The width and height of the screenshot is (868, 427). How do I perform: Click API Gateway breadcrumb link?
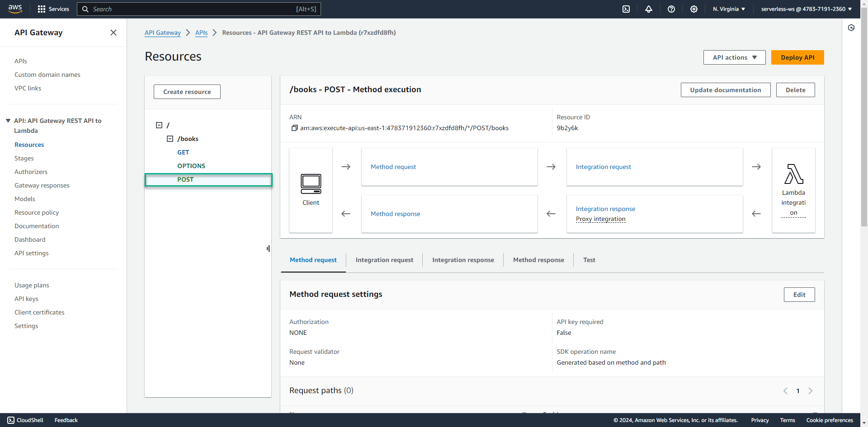(x=163, y=33)
